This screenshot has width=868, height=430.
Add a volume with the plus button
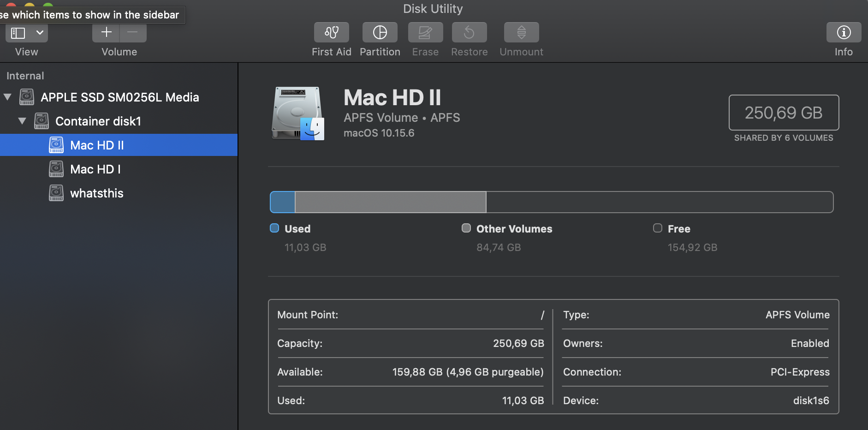coord(106,32)
